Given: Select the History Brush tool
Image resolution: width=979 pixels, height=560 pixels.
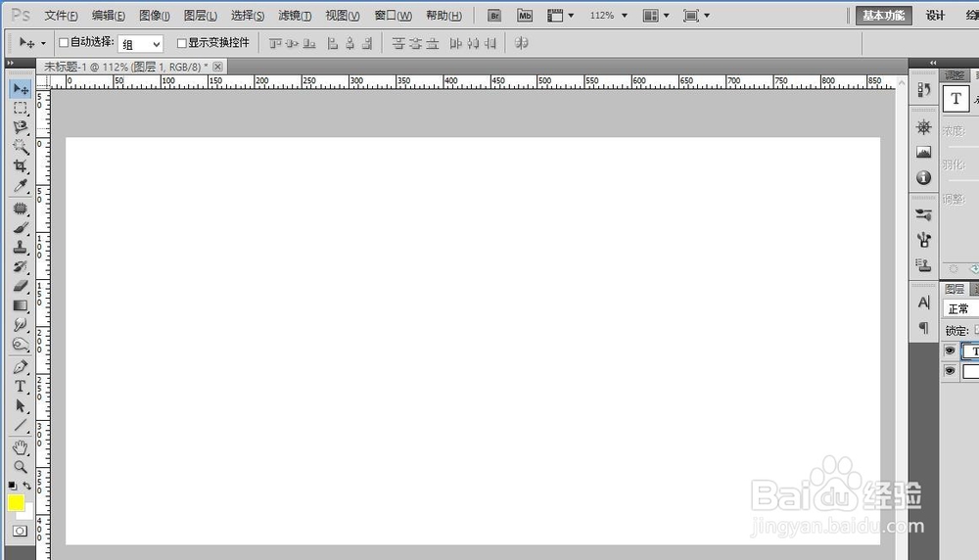Looking at the screenshot, I should [21, 266].
